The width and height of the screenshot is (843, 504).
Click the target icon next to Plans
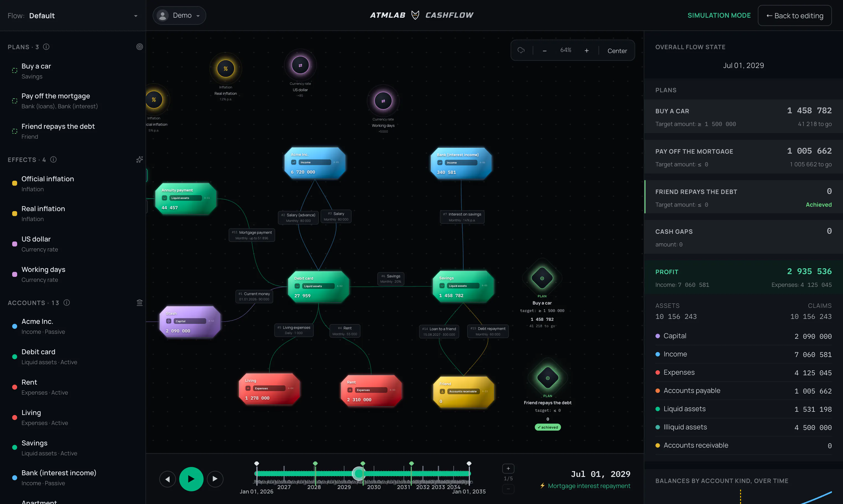coord(139,47)
